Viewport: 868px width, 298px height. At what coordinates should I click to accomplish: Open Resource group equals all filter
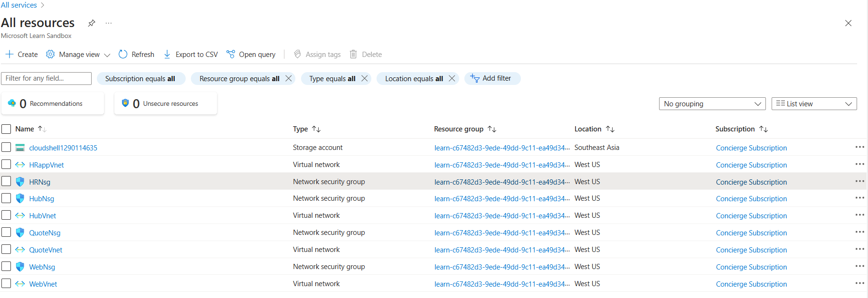point(239,79)
